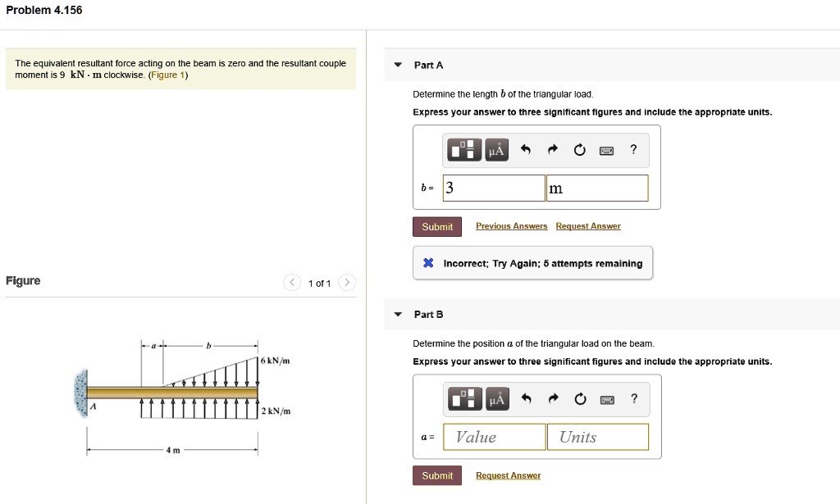Click the Part A units field containing m

pyautogui.click(x=597, y=188)
